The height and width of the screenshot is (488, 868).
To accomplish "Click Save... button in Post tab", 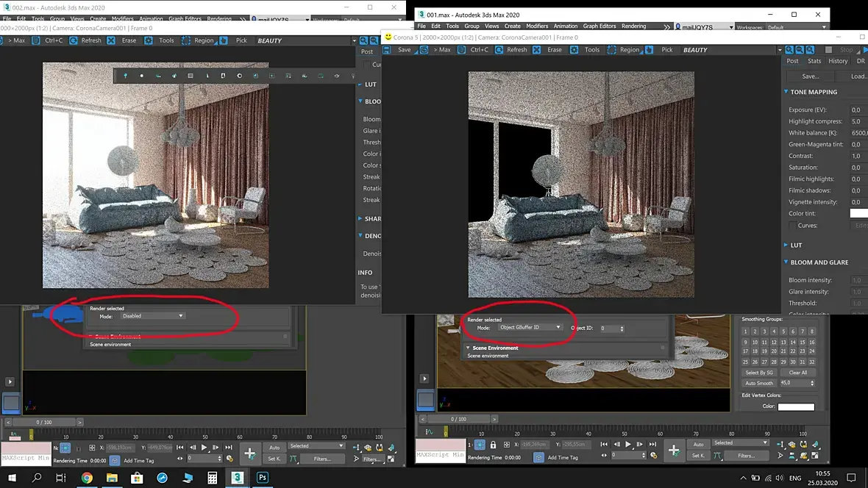I will point(811,76).
